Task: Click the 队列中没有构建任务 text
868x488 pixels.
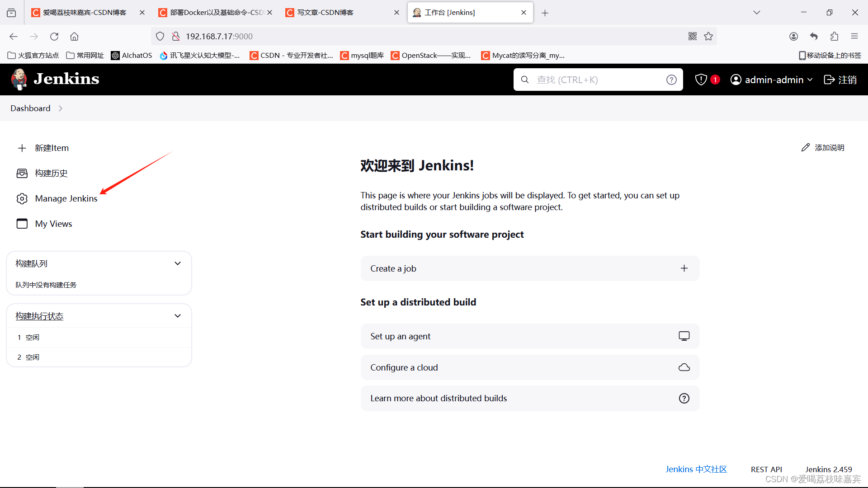Action: 46,285
